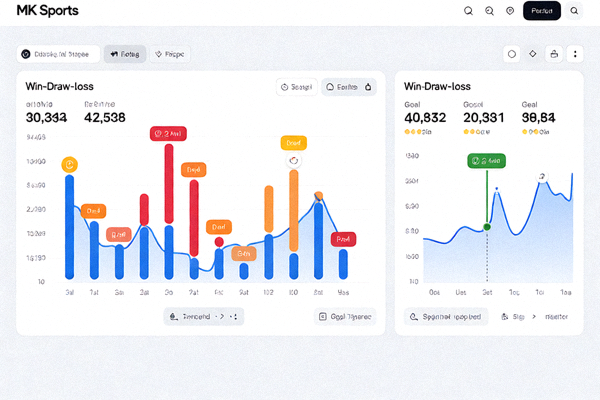Click the value 42,538 in the left card
Viewport: 600px width, 400px height.
tap(104, 118)
